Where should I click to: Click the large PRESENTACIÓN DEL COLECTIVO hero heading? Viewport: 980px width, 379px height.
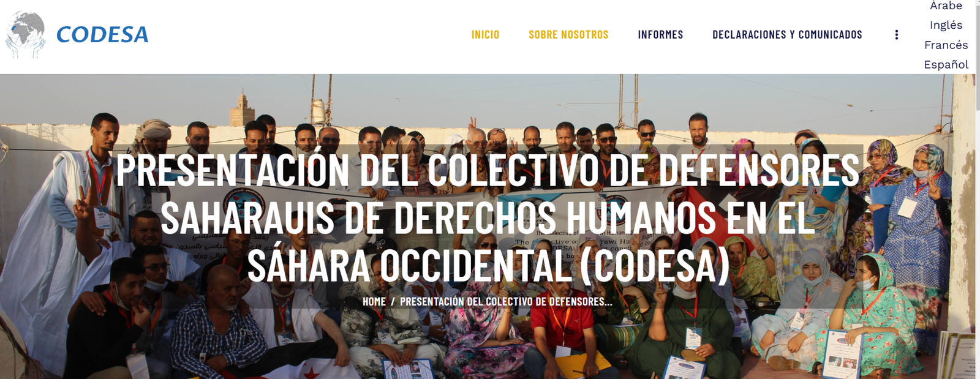pyautogui.click(x=488, y=218)
